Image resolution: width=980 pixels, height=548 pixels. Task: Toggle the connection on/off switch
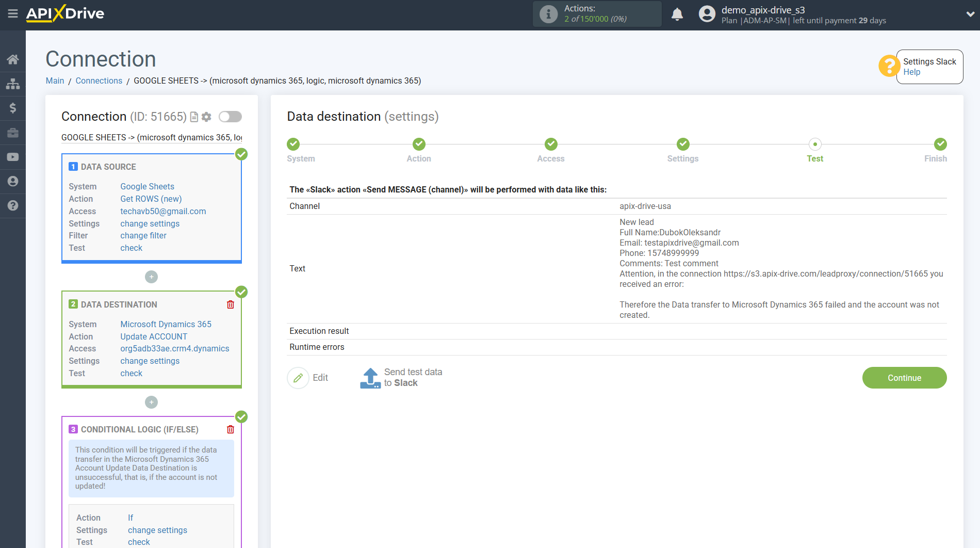tap(230, 117)
